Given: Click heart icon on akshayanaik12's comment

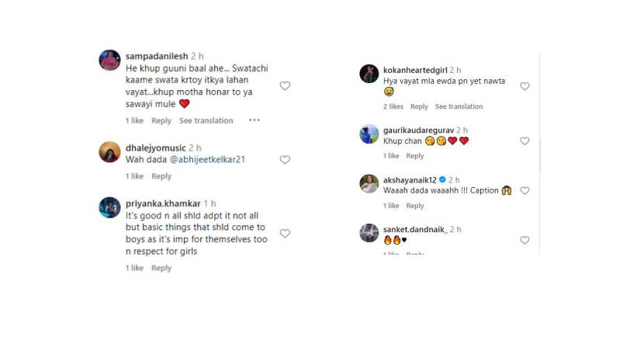Looking at the screenshot, I should coord(525,191).
